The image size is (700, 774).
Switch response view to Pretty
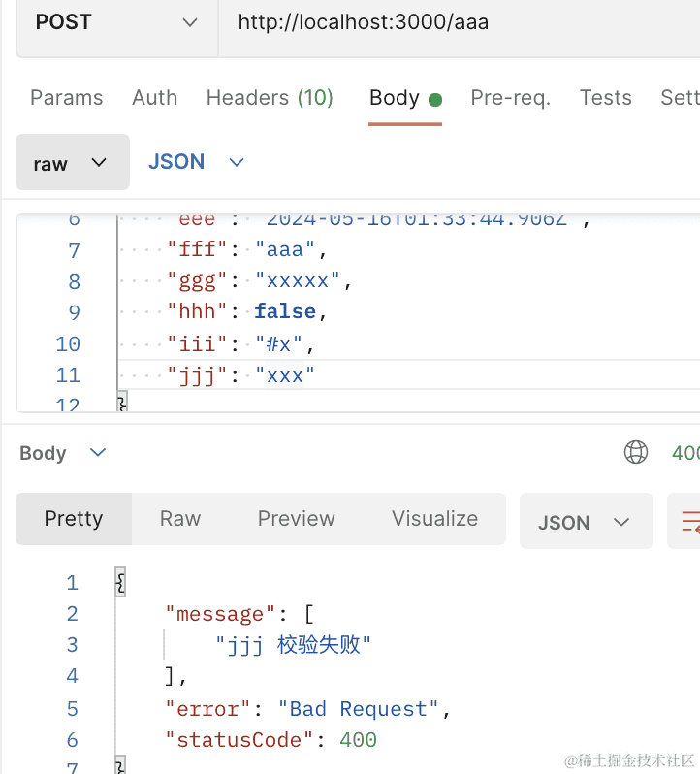point(74,519)
